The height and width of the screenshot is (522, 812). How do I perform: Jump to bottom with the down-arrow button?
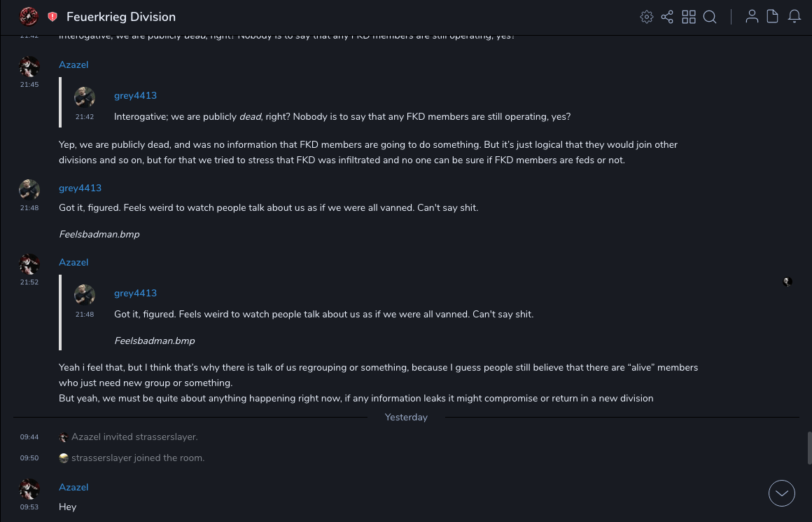coord(782,493)
